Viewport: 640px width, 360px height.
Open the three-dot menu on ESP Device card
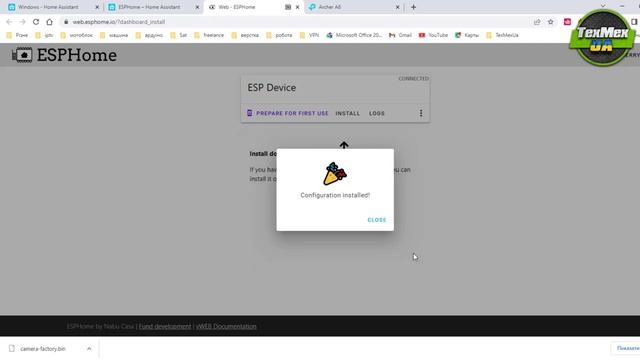coord(421,113)
